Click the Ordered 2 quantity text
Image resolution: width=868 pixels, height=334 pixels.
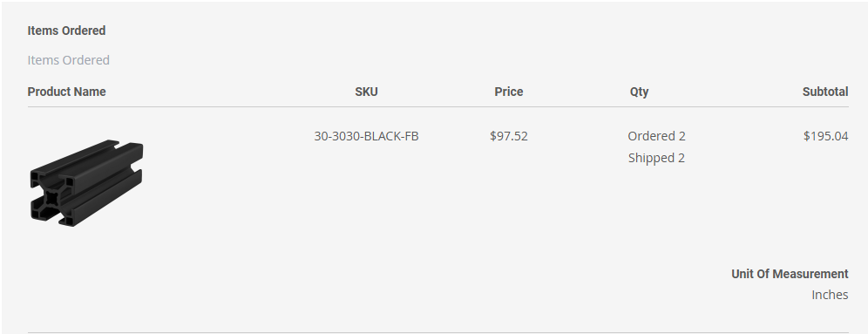point(656,136)
